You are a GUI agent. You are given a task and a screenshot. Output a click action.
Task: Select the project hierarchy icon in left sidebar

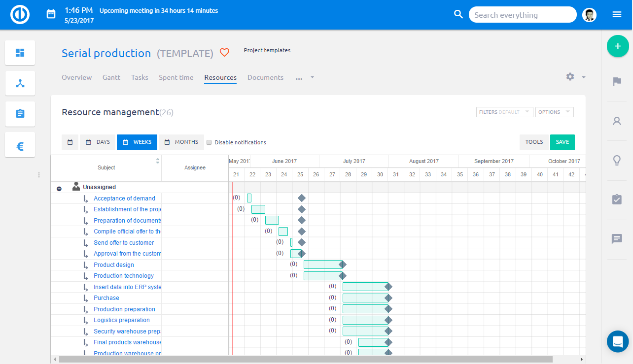[x=20, y=83]
